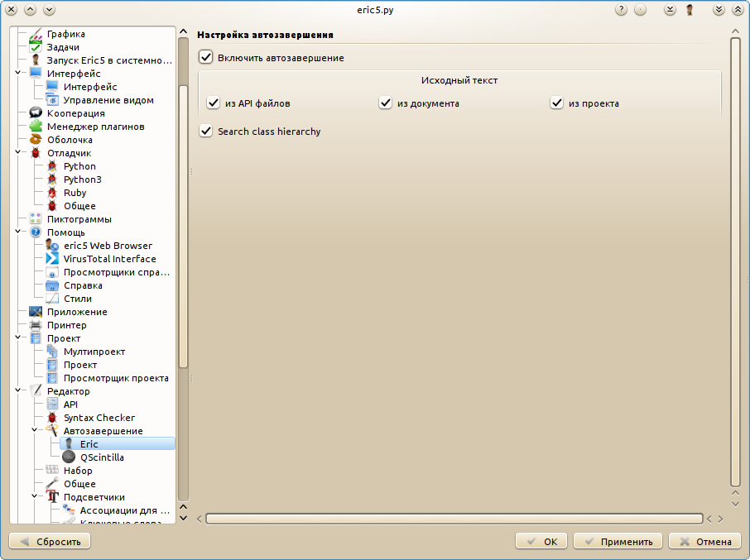This screenshot has height=560, width=750.
Task: Click the Printer (Принтер) icon
Action: (36, 325)
